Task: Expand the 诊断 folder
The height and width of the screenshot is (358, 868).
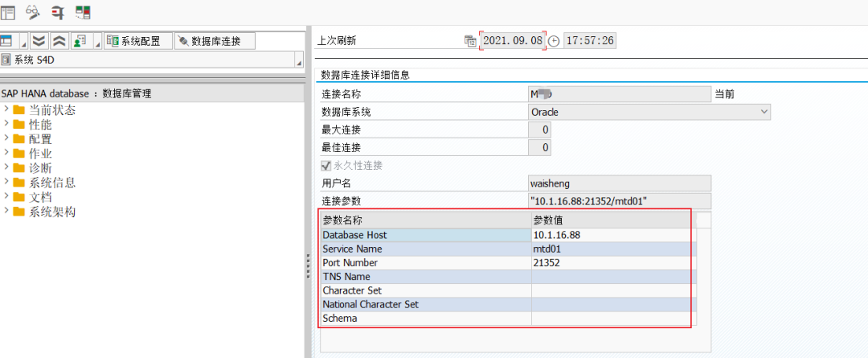Action: coord(6,167)
